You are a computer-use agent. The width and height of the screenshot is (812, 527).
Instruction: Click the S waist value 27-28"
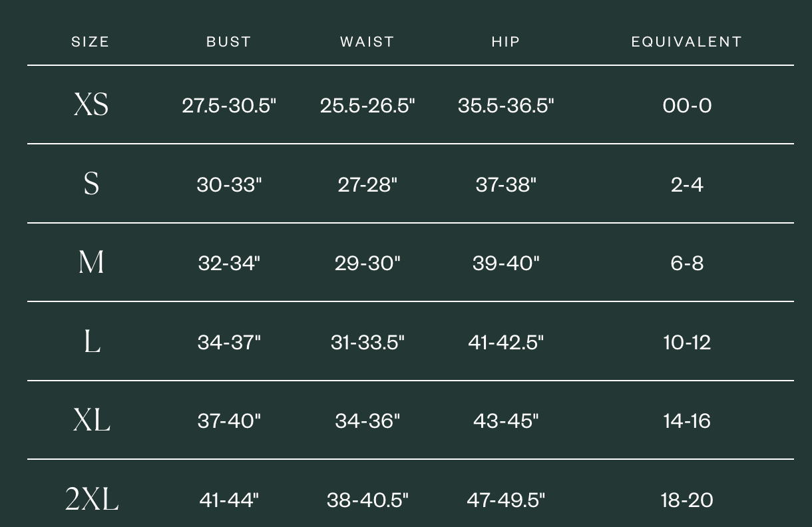point(367,184)
